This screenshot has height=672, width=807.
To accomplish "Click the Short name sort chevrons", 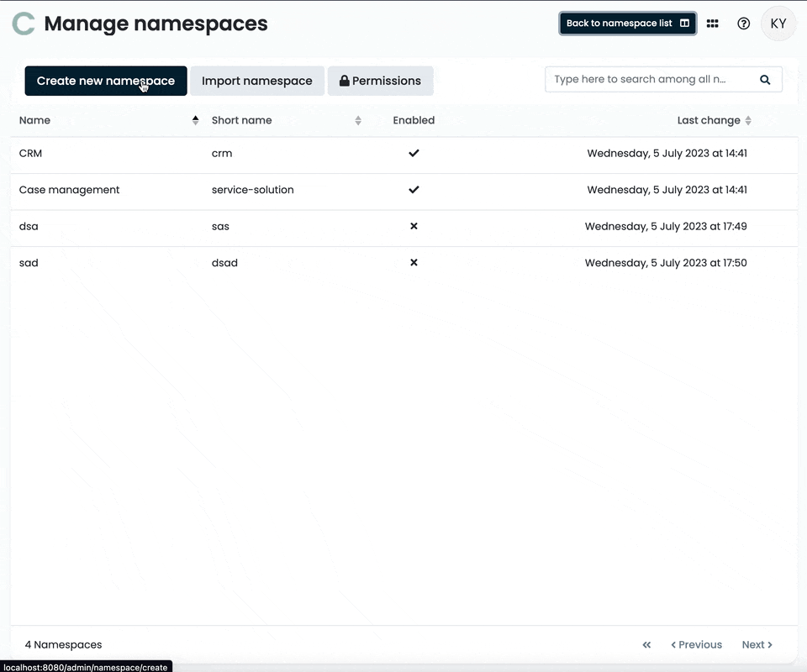I will [358, 120].
